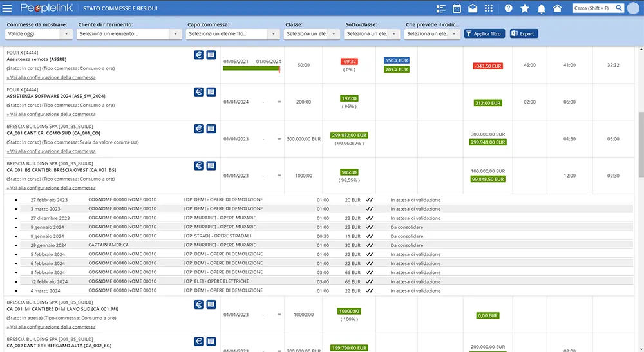Click table icon for Assistenza remota
This screenshot has width=644, height=352.
211,55
